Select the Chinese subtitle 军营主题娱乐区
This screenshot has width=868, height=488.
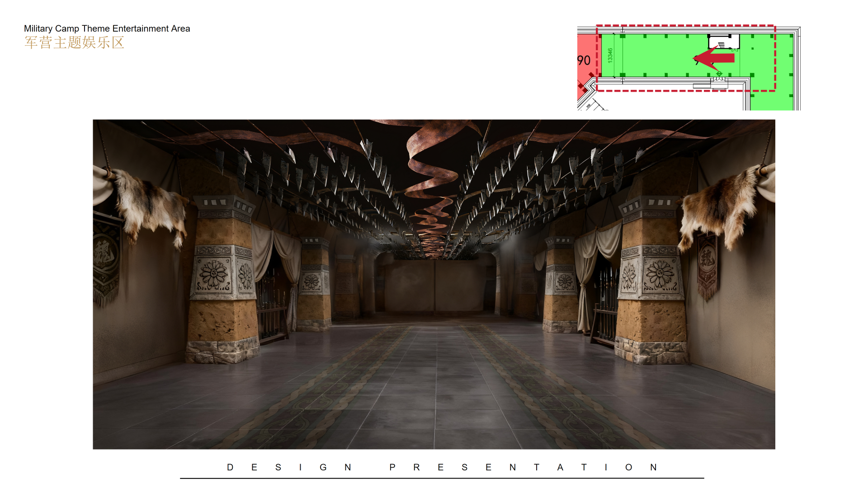74,43
